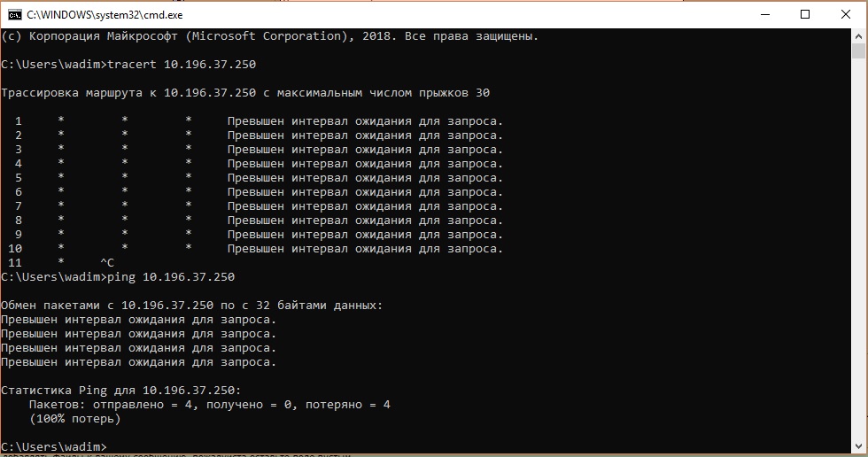Click the ^C interrupt text on hop 11
868x457 pixels.
pos(107,263)
